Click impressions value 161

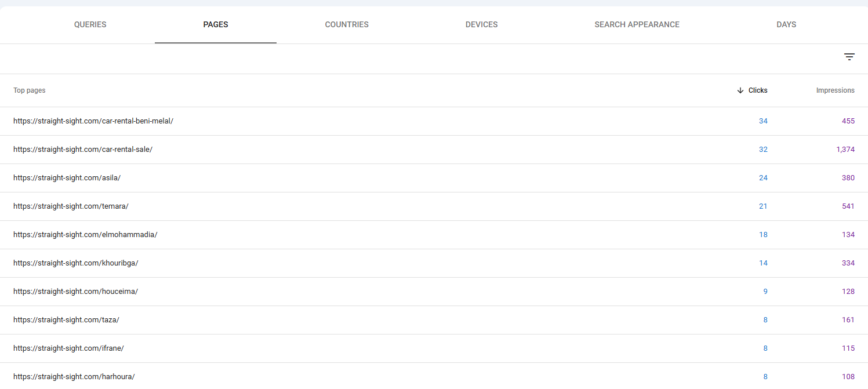(x=848, y=320)
